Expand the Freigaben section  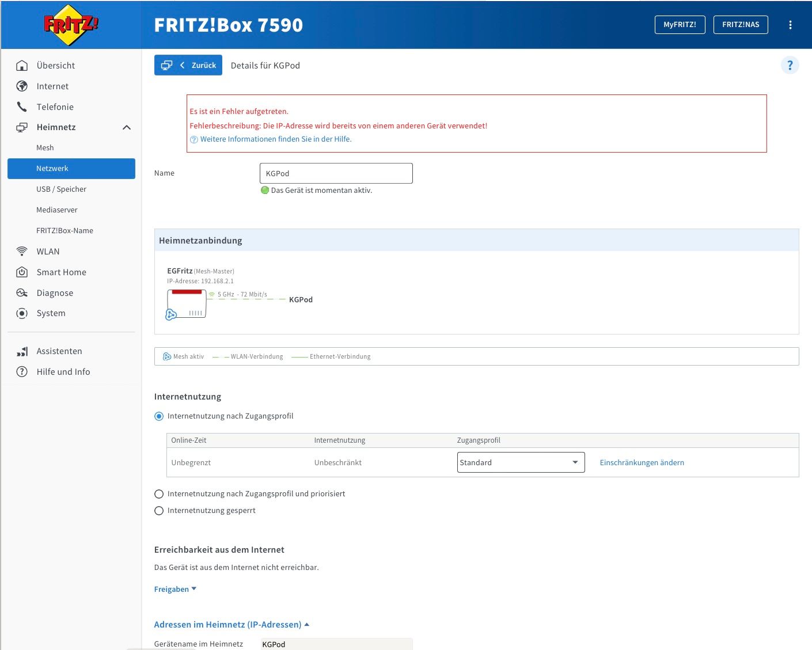pos(175,589)
